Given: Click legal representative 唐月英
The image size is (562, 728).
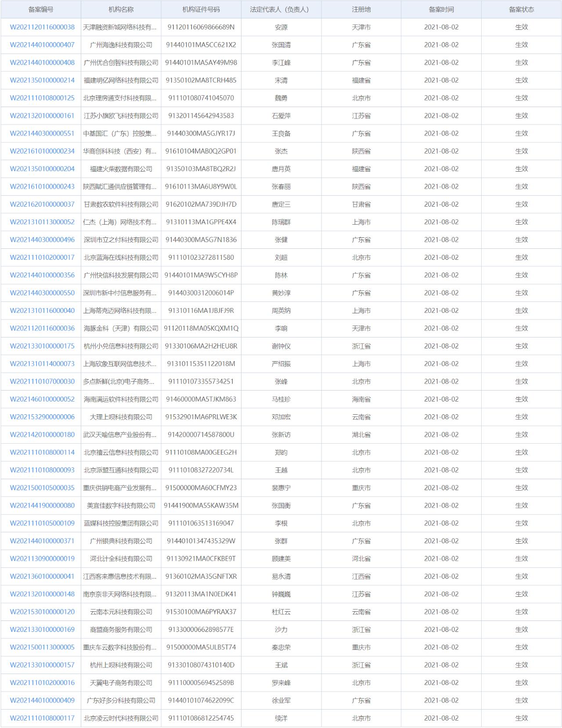Looking at the screenshot, I should tap(281, 169).
